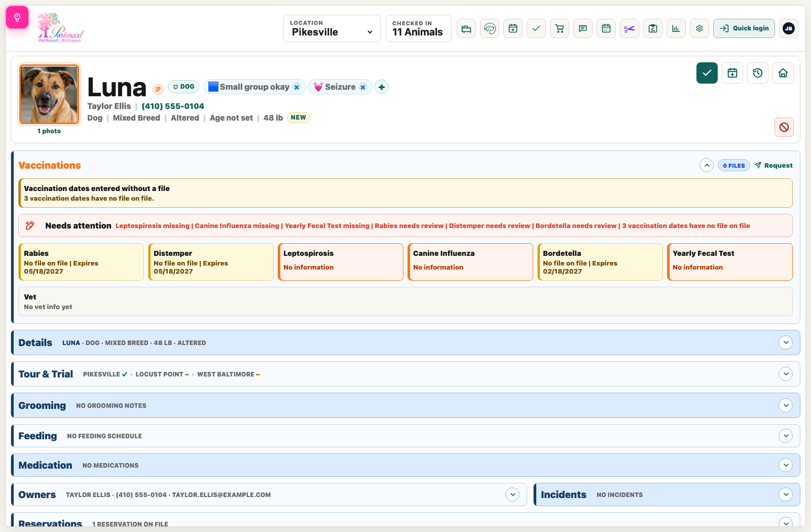Click the Needs attention wrench icon
Viewport: 811px width, 532px height.
30,225
